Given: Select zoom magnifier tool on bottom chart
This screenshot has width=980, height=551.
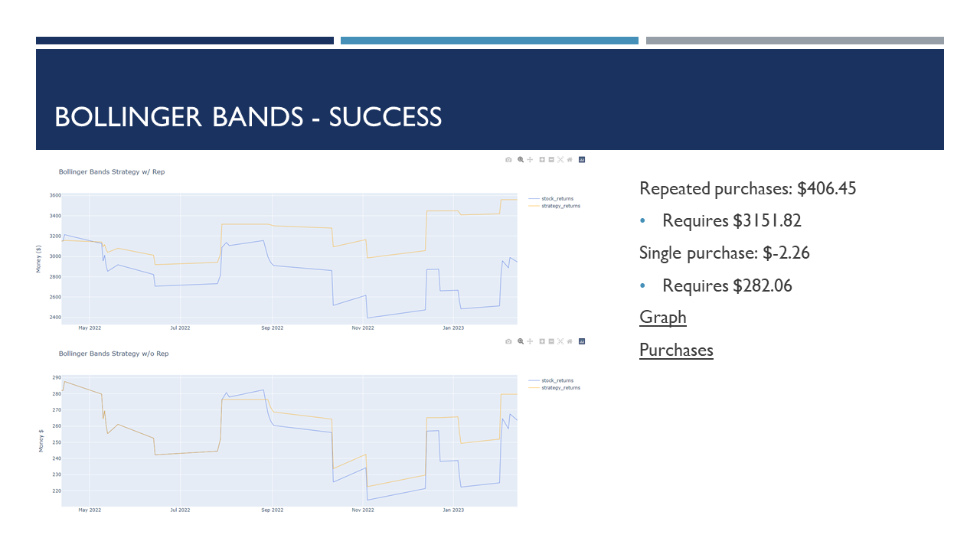Looking at the screenshot, I should 521,341.
